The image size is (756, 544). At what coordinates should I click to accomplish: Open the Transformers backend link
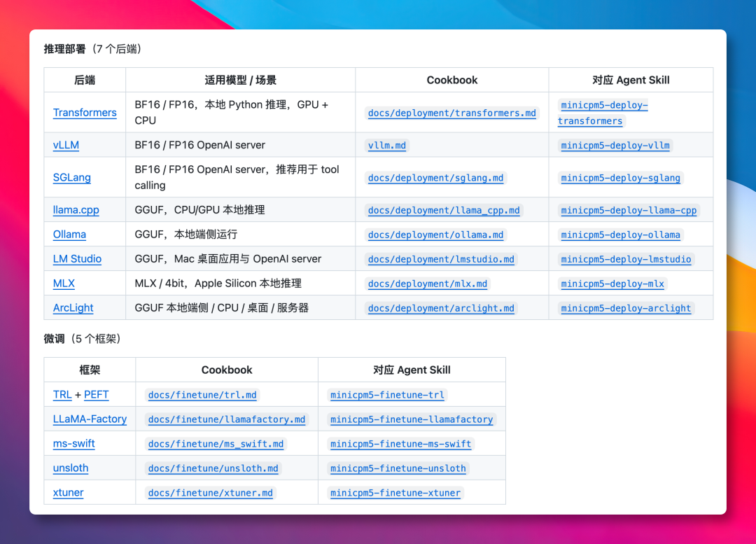(85, 112)
